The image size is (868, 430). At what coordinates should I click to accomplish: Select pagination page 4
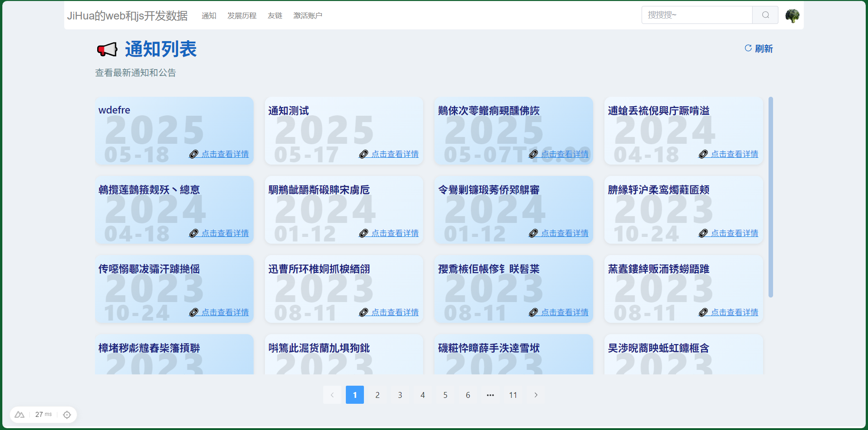pos(423,394)
